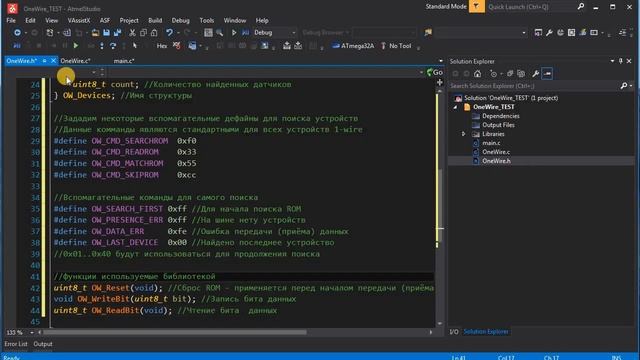Click the Solution Explorer Properties wrench icon
Screen dimensions: 640x360
(x=536, y=74)
